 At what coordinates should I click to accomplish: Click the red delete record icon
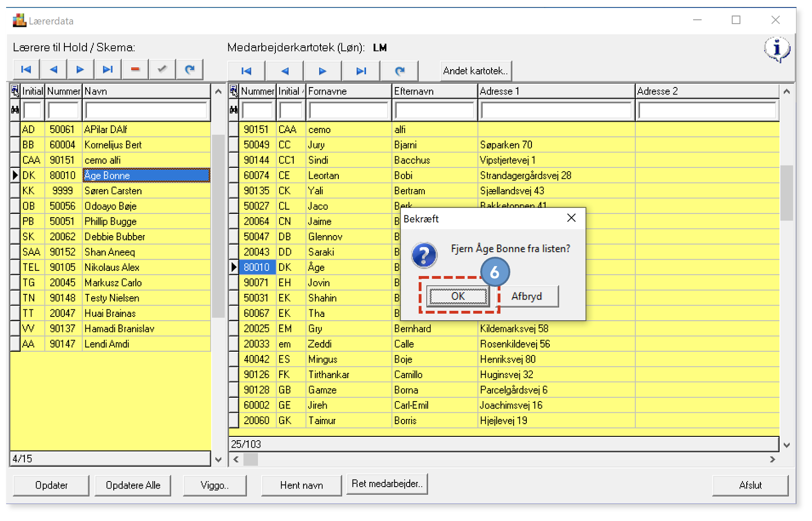click(135, 70)
